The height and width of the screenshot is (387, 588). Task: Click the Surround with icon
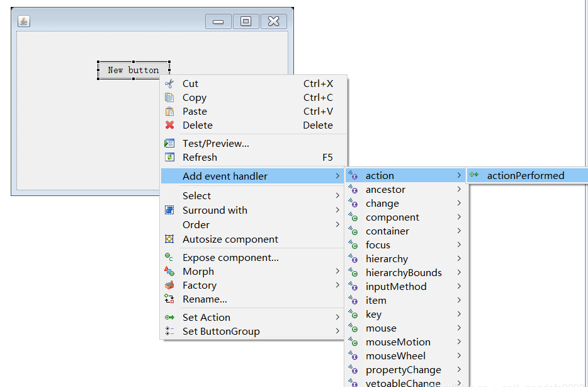point(169,211)
